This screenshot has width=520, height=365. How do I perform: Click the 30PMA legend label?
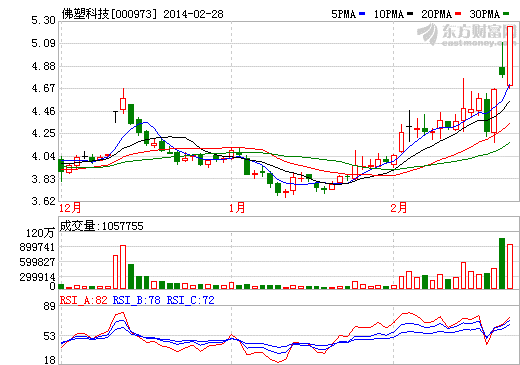[485, 14]
